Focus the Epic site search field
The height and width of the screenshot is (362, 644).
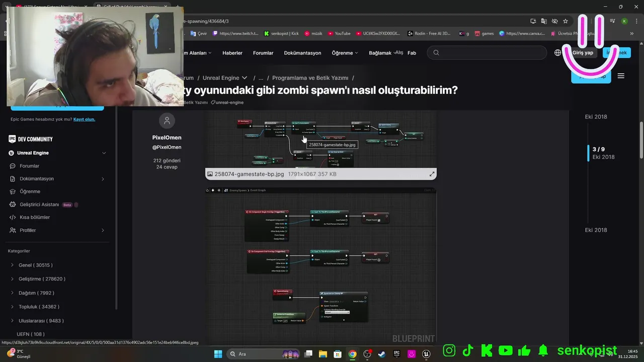(x=487, y=53)
